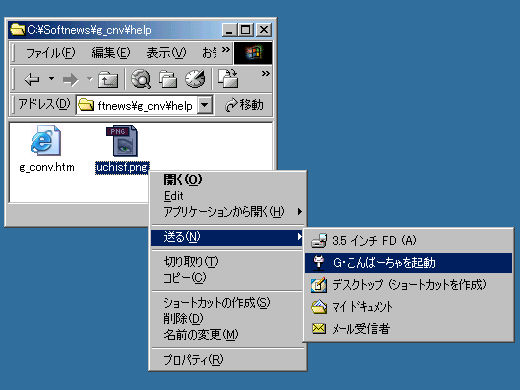Open the partially hidden お気に入り menu
The height and width of the screenshot is (390, 520).
pos(209,53)
